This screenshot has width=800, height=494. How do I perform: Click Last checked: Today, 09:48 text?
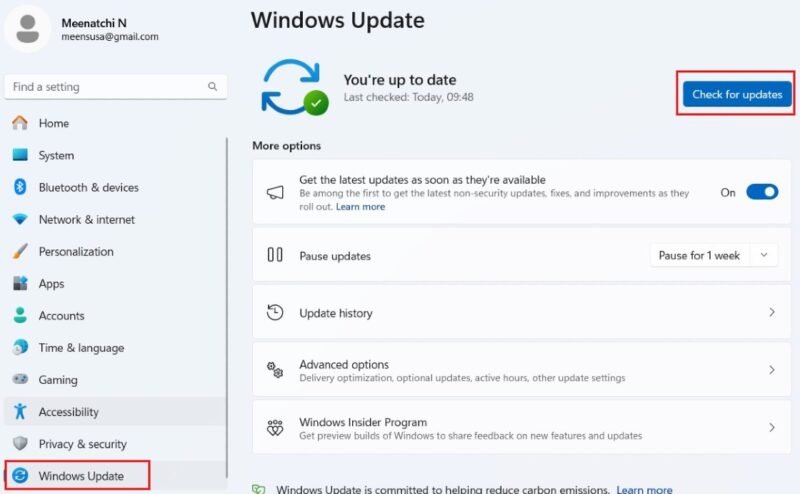[x=408, y=97]
